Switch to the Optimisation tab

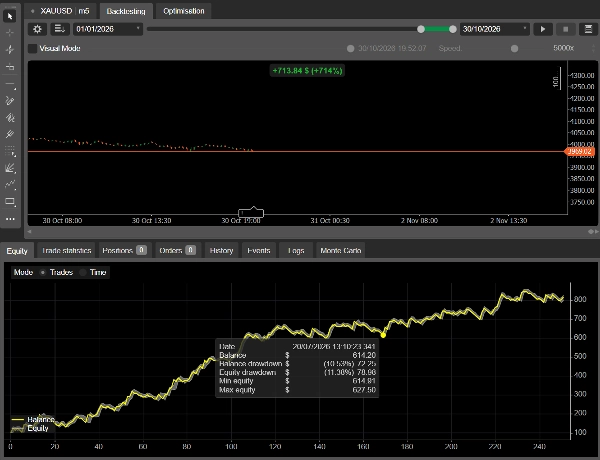pyautogui.click(x=184, y=11)
